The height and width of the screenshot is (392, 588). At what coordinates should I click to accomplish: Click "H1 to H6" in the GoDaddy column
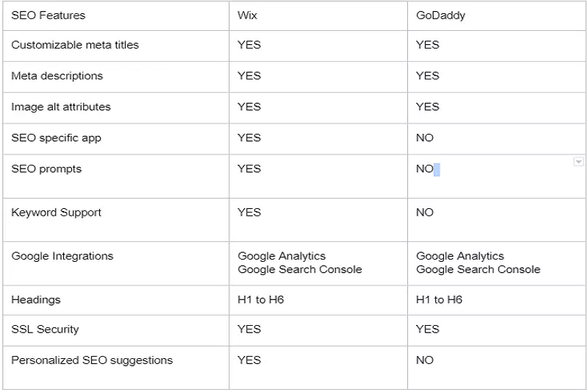click(439, 299)
